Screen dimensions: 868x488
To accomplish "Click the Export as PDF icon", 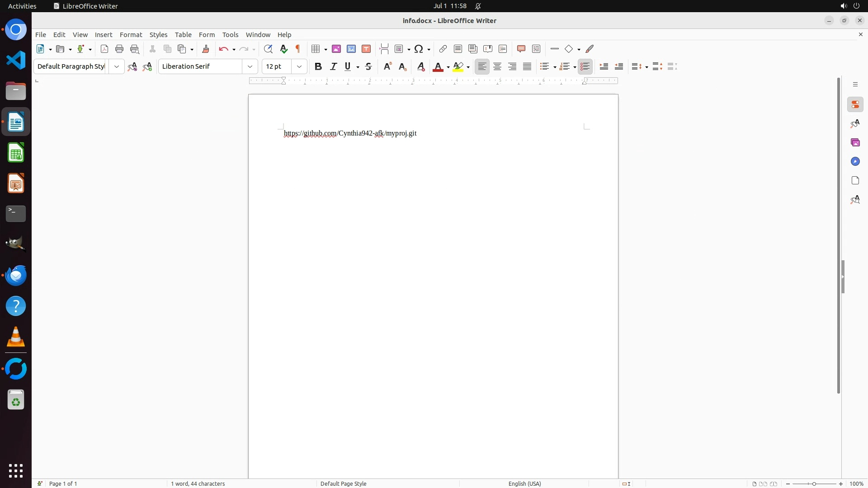I will point(104,49).
